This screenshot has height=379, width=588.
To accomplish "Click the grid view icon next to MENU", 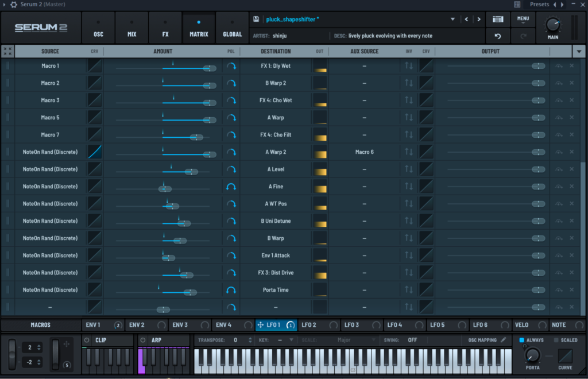I will click(497, 18).
